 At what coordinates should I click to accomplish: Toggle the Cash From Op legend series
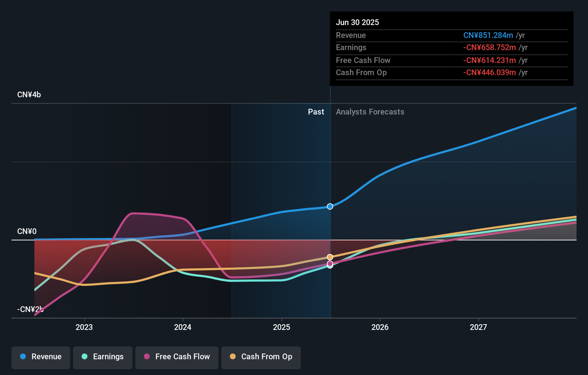coord(261,357)
